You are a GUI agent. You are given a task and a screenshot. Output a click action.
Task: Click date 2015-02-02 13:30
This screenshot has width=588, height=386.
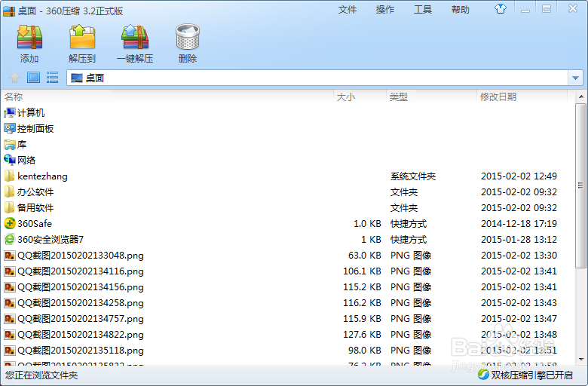pyautogui.click(x=519, y=256)
